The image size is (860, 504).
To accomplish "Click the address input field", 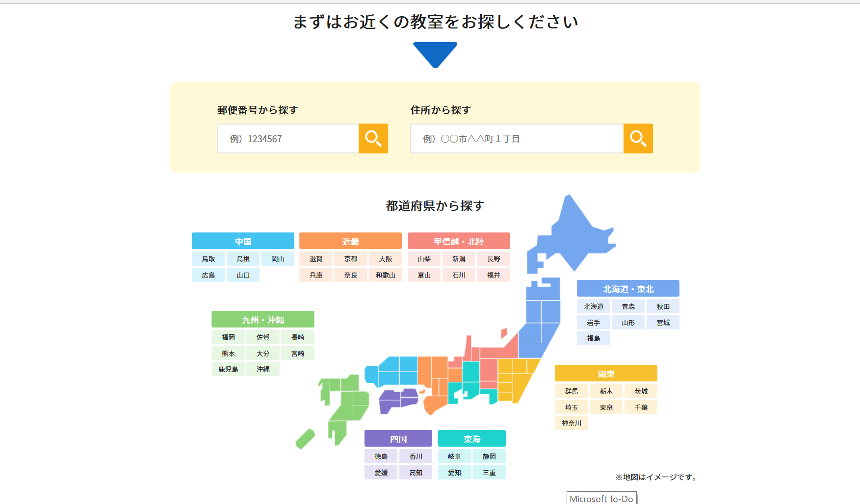I will [517, 139].
